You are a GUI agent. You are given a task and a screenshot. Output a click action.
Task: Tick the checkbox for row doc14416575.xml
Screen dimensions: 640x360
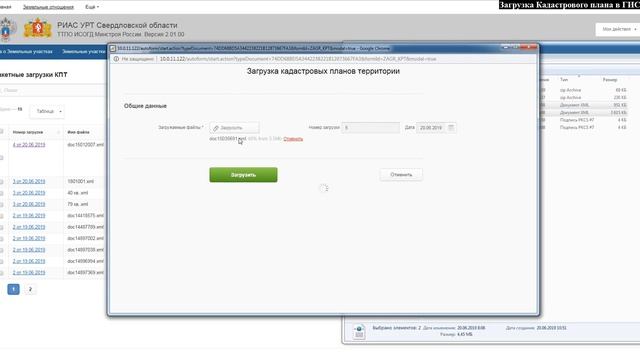pos(2,216)
